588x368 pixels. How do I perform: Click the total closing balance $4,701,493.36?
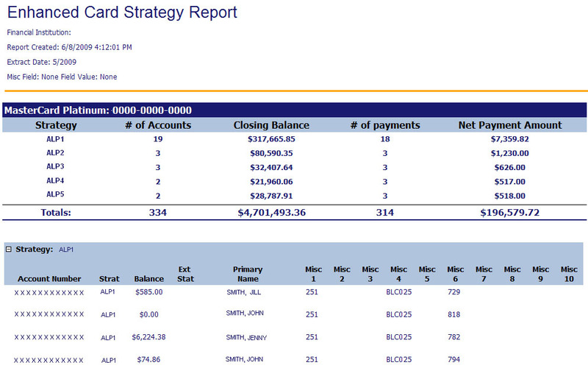point(271,213)
